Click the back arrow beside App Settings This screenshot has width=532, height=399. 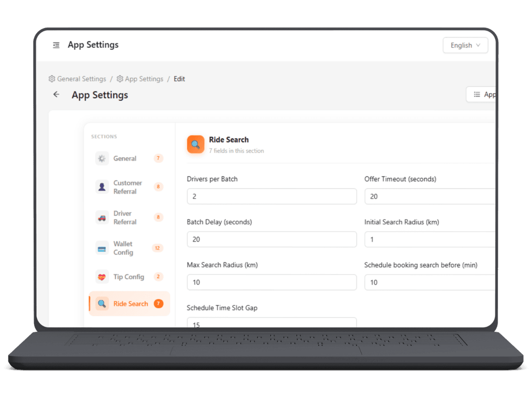[x=56, y=94]
